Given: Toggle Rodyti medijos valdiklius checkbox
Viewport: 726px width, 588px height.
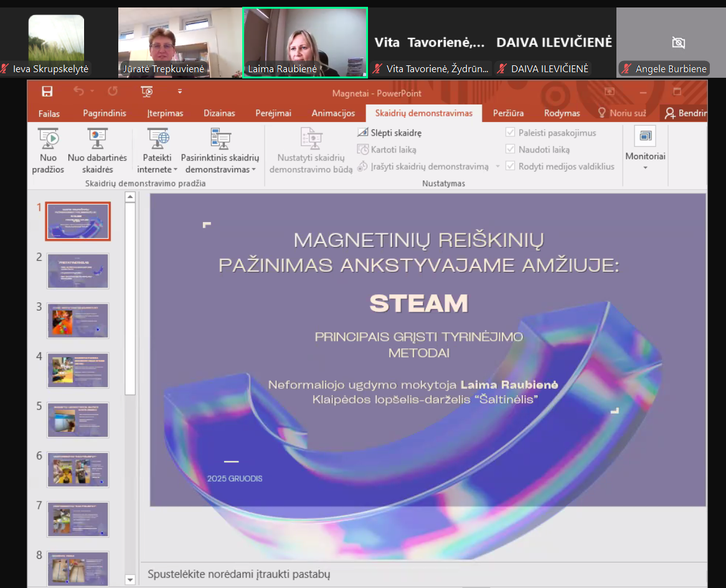Looking at the screenshot, I should [511, 166].
